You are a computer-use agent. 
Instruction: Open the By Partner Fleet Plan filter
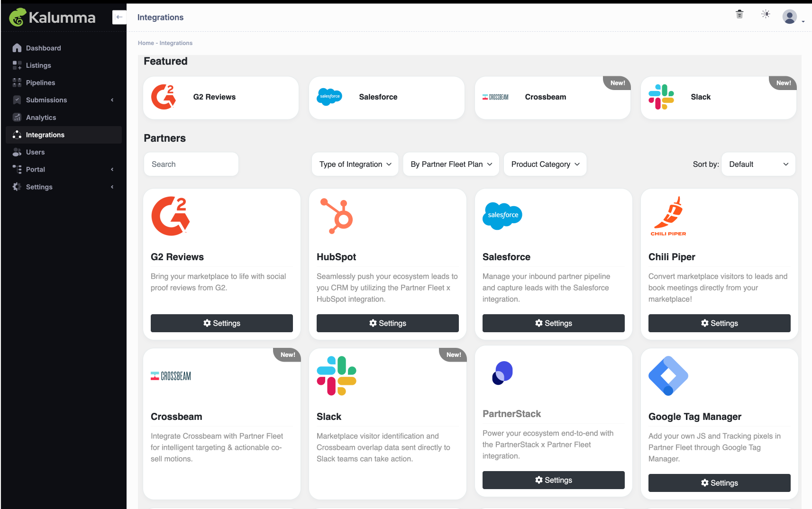pos(451,164)
